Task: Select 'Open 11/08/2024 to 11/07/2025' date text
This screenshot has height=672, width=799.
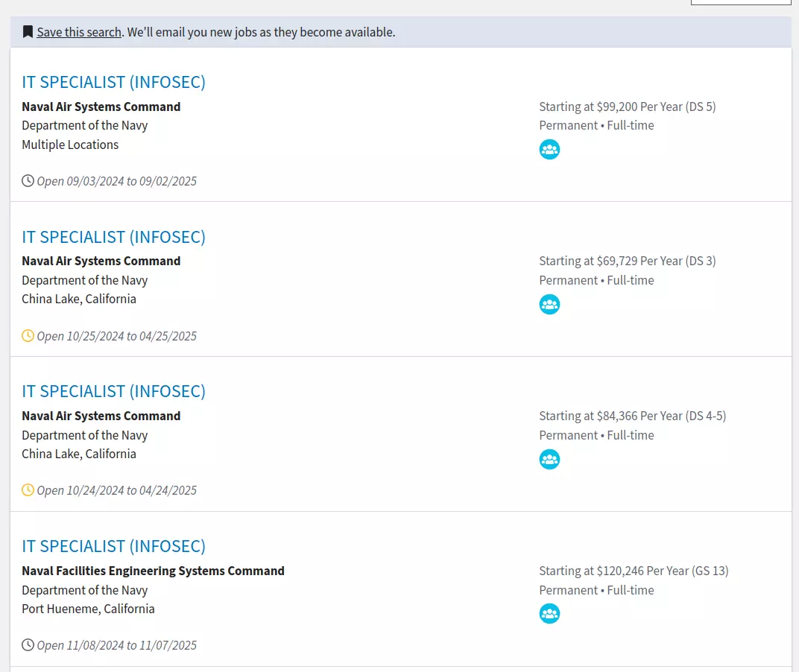Action: (117, 645)
